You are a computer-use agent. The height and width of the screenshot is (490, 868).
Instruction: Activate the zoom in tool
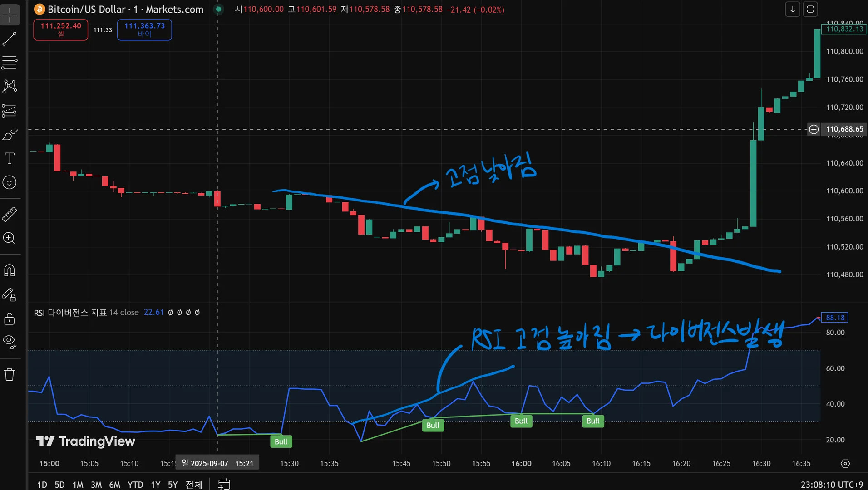pyautogui.click(x=10, y=238)
